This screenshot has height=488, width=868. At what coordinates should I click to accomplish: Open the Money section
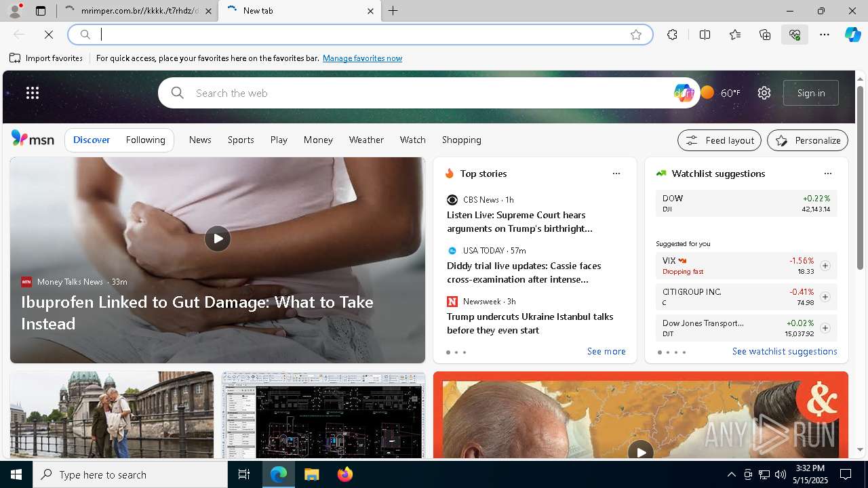pyautogui.click(x=318, y=140)
